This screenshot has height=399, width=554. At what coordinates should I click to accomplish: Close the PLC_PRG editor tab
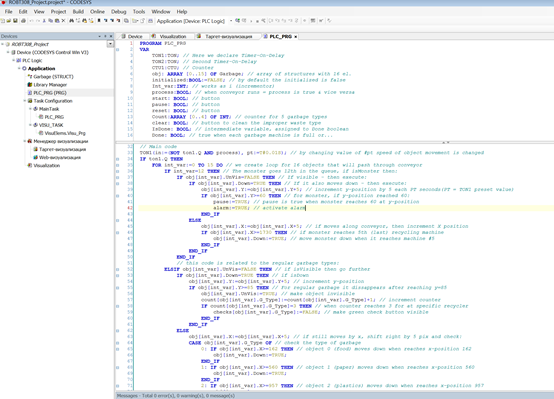[x=295, y=36]
